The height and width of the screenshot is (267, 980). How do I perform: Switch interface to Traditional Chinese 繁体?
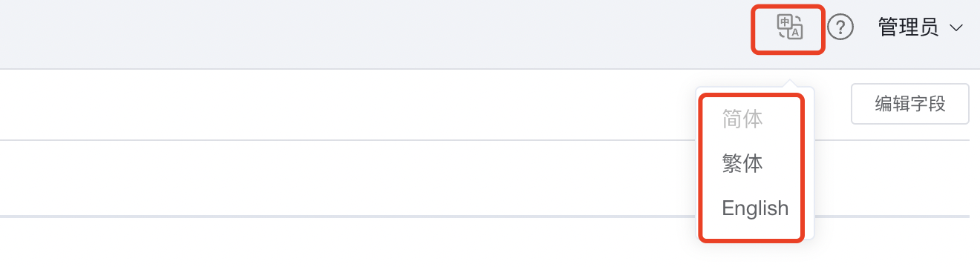[x=742, y=164]
